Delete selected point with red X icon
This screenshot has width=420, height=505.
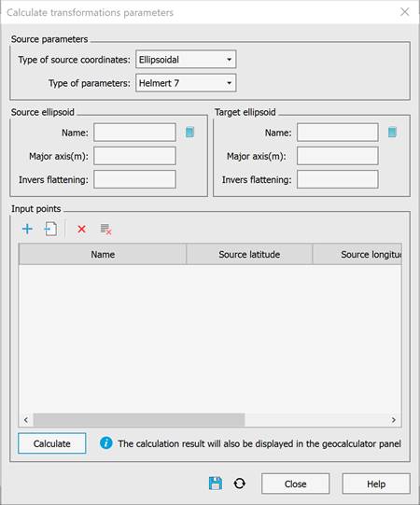[x=81, y=229]
